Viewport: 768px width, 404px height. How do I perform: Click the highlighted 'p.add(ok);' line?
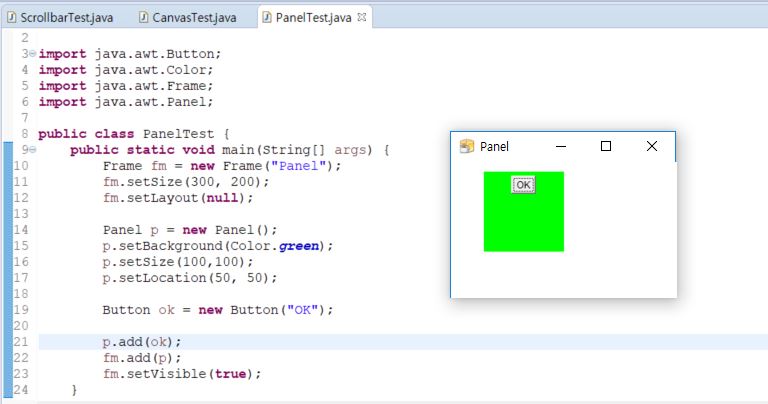coord(142,342)
